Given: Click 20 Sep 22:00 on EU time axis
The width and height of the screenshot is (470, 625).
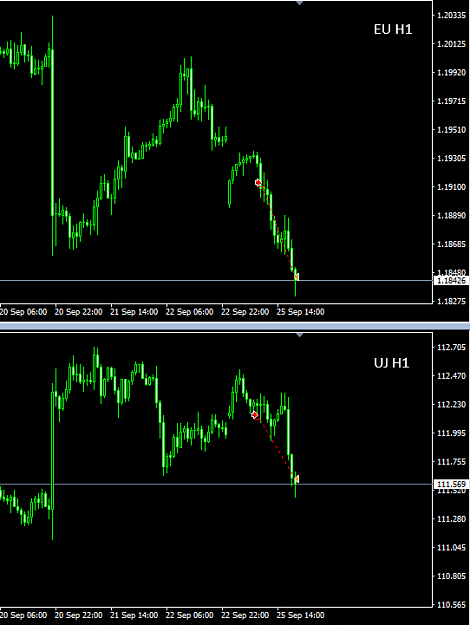Looking at the screenshot, I should (79, 312).
